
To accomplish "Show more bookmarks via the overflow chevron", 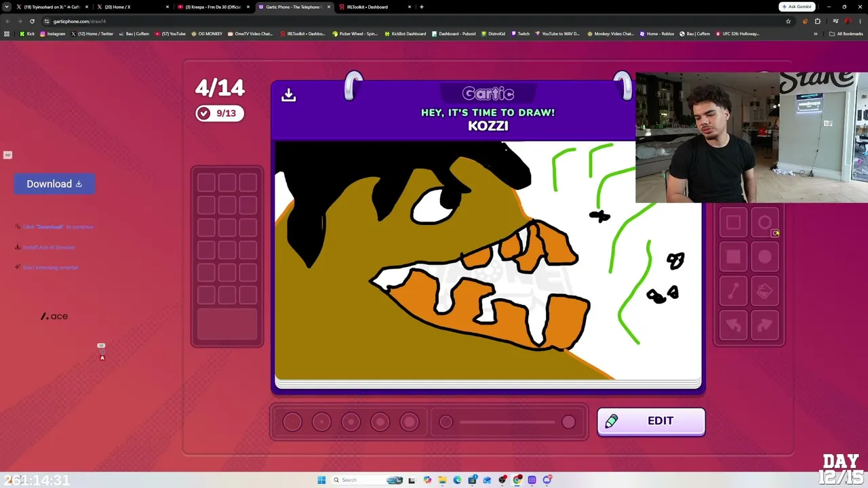I will point(816,34).
